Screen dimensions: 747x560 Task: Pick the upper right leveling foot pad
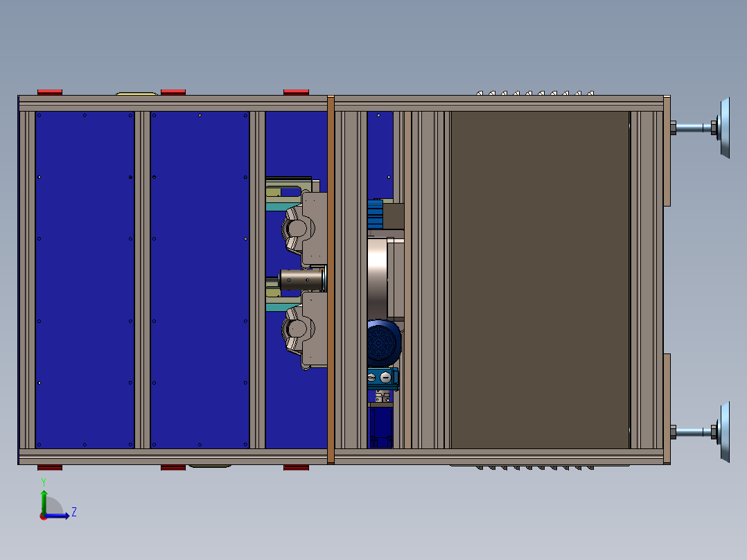point(725,128)
